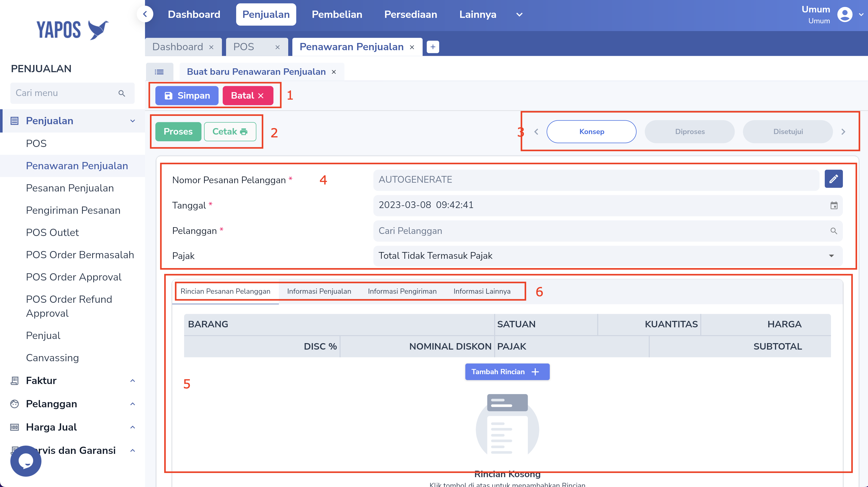Expand the Lainnya dropdown chevron
The width and height of the screenshot is (868, 487).
tap(519, 14)
